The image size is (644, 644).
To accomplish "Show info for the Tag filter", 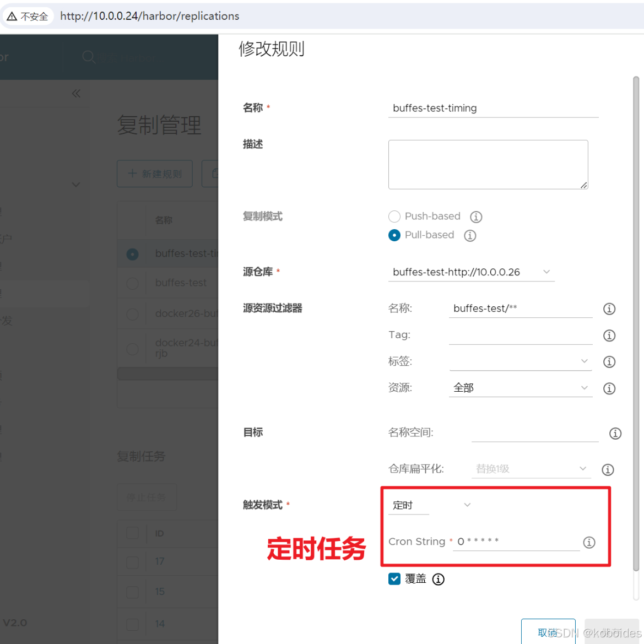I will (x=609, y=335).
